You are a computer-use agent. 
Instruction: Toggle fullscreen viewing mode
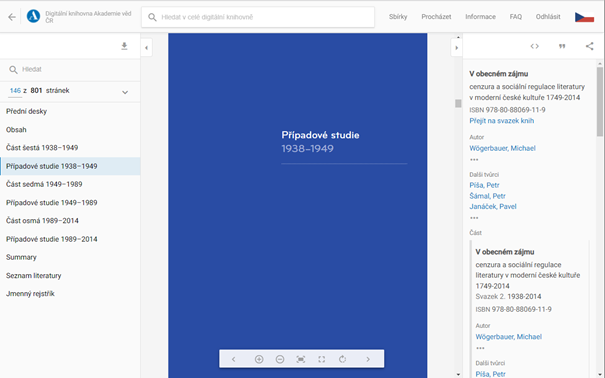[321, 359]
